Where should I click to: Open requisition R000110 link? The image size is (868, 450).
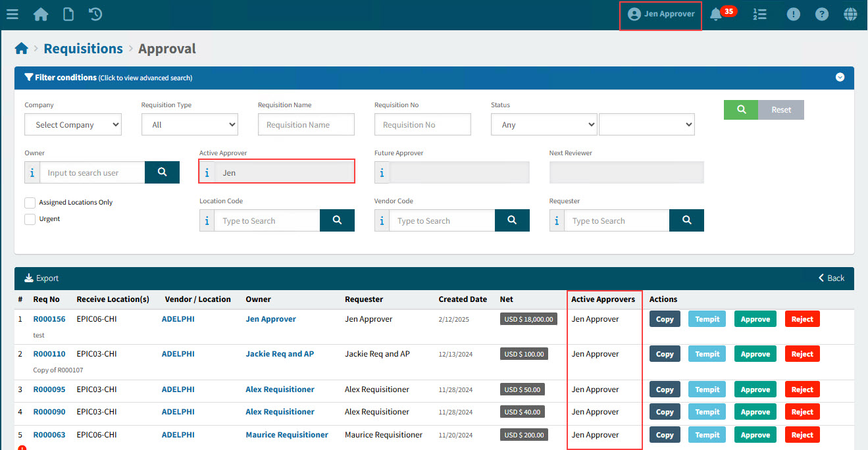point(49,354)
